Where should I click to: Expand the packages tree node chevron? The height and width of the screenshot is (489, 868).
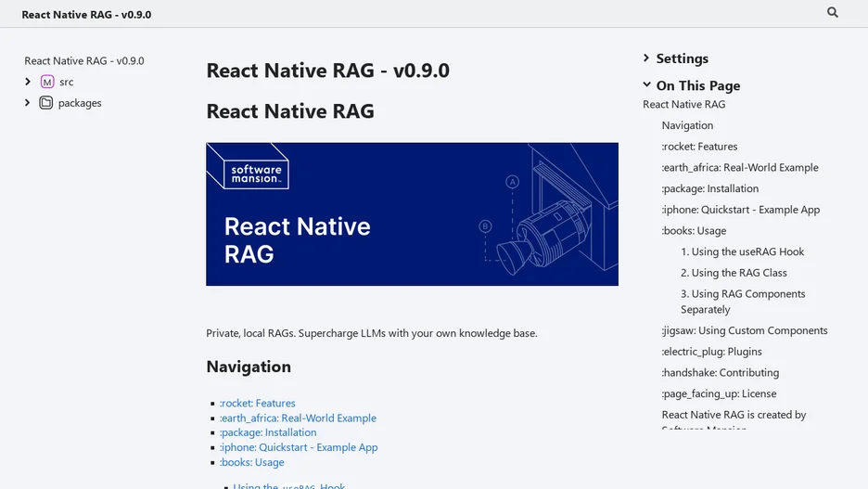(x=28, y=102)
